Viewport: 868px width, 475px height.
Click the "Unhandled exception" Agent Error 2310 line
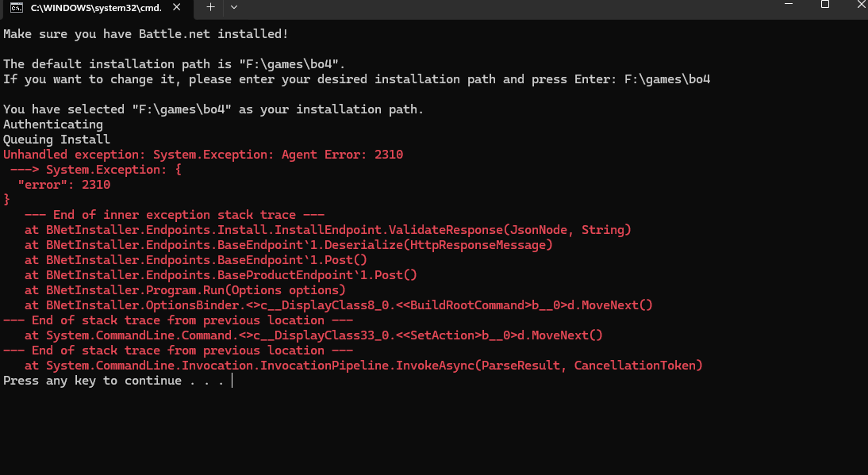tap(203, 155)
